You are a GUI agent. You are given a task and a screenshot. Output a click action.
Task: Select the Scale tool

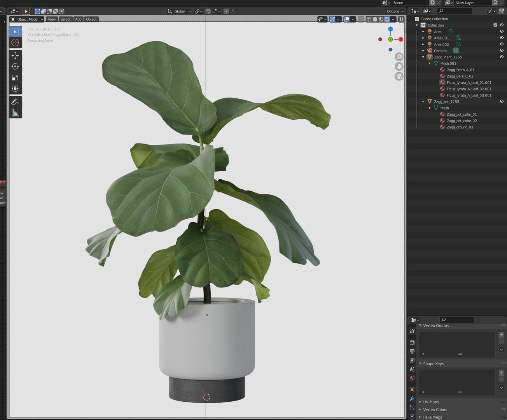point(15,78)
